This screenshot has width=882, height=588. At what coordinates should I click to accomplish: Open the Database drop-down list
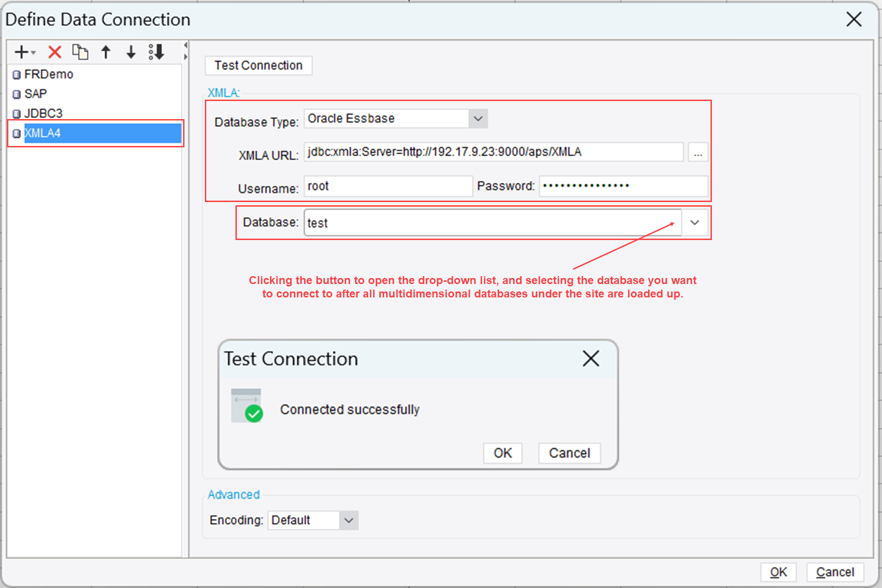point(695,223)
